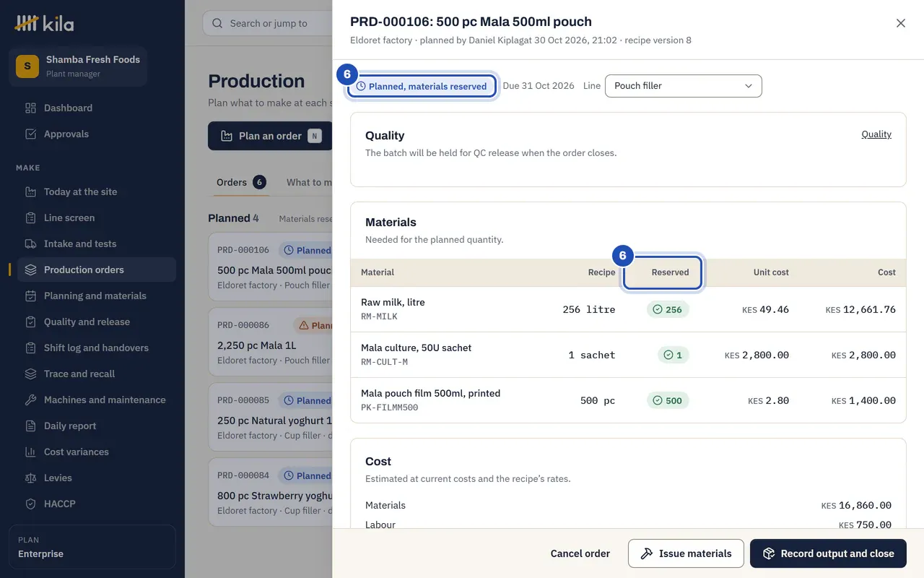Screen dimensions: 924x578
Task: Click Cancel order
Action: coord(580,553)
